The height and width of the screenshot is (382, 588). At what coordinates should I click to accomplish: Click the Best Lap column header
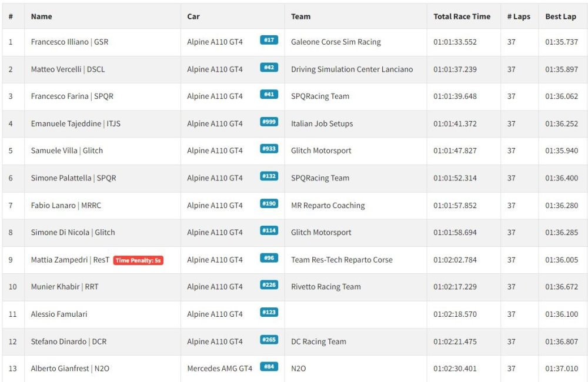(x=560, y=16)
